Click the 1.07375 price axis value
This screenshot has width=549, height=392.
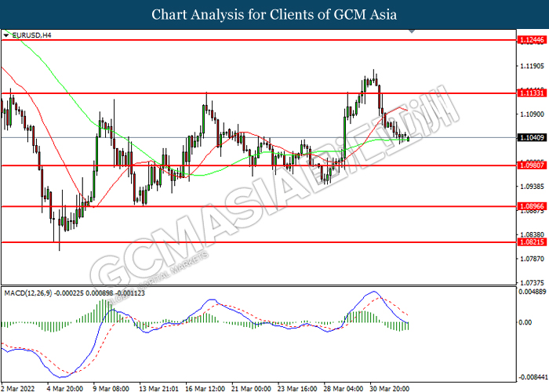(533, 282)
